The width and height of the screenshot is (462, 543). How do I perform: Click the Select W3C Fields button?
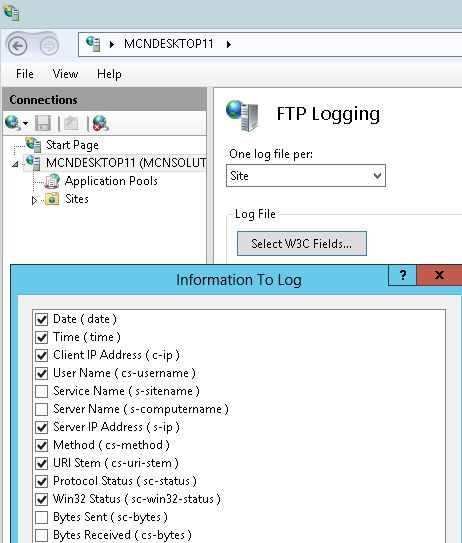point(302,244)
